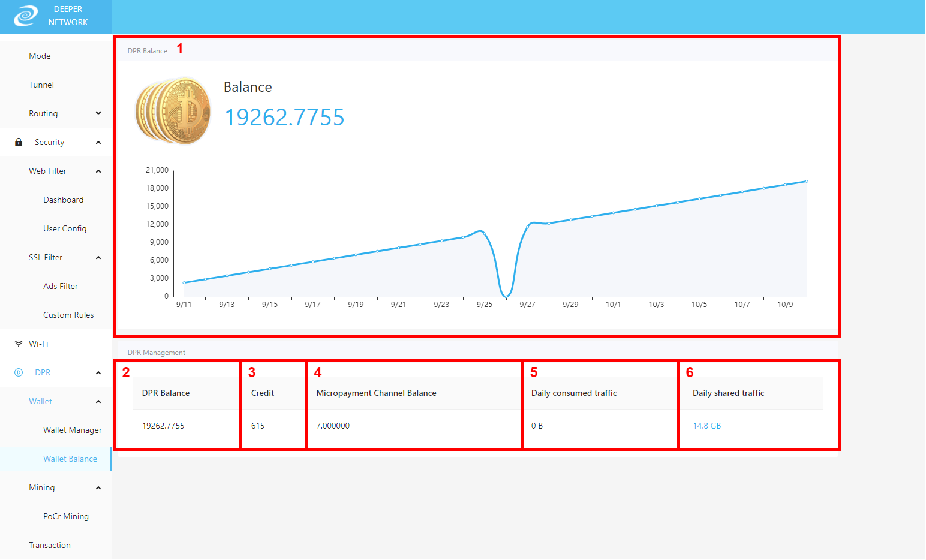Click the last chart point after 10/9
926x560 pixels.
coord(807,181)
